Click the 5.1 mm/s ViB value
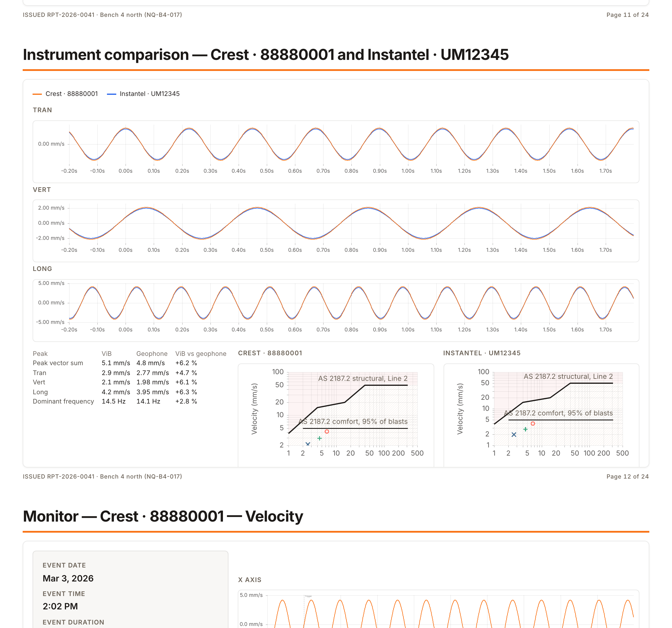The width and height of the screenshot is (672, 628). coord(116,363)
